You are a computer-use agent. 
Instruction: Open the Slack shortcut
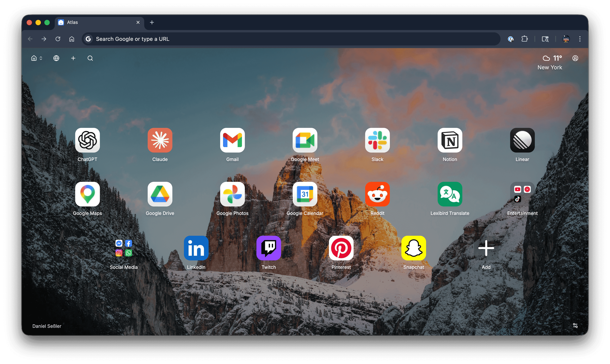[x=377, y=140]
